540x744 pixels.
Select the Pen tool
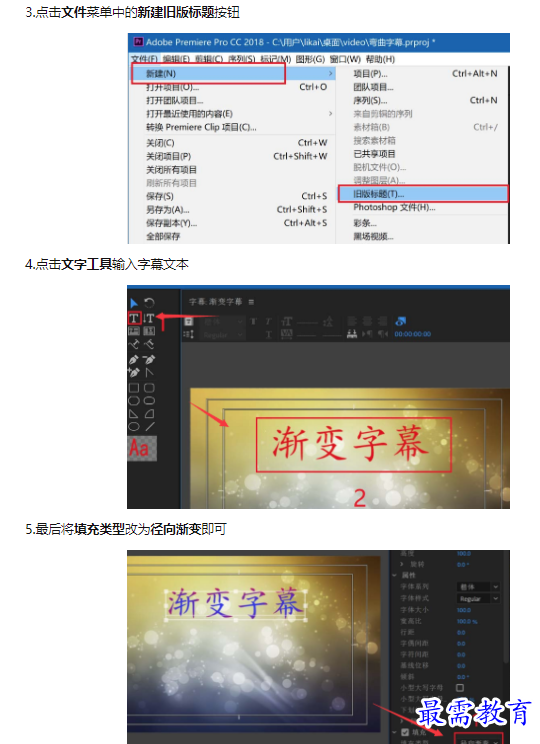coord(134,360)
